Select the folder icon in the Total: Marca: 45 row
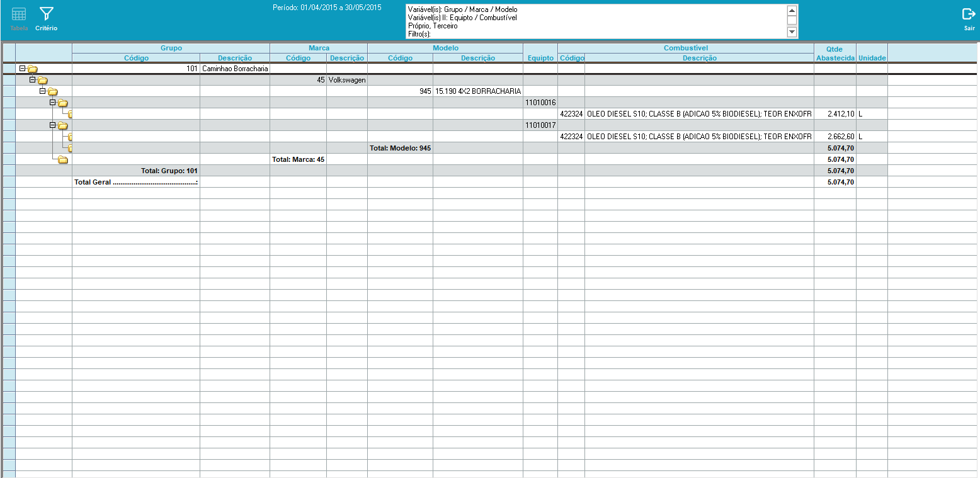 click(x=63, y=160)
